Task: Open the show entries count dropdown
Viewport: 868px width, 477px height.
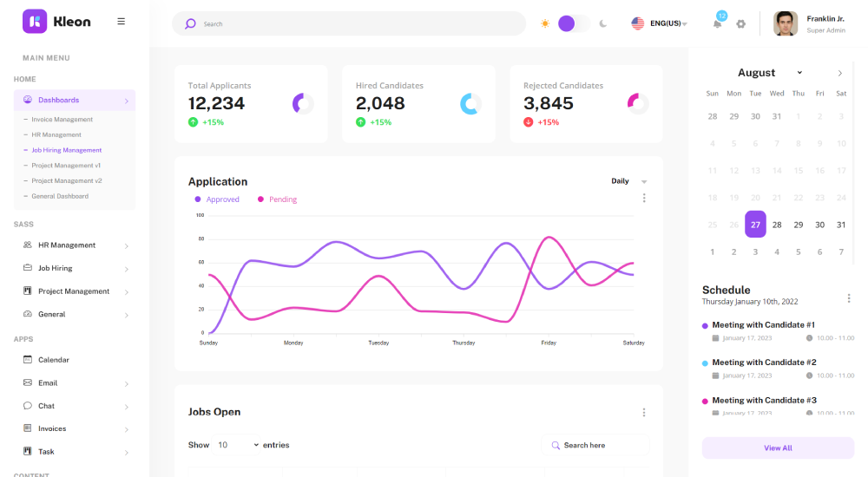Action: pos(237,445)
